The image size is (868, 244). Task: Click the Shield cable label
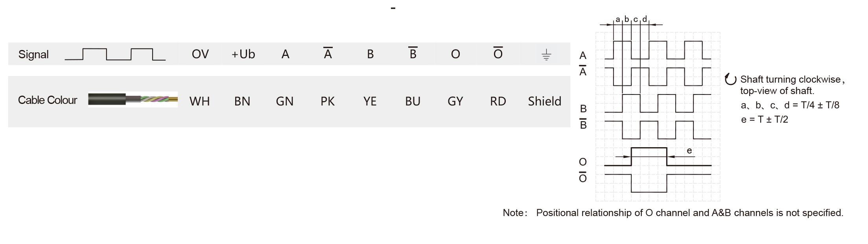click(x=545, y=101)
